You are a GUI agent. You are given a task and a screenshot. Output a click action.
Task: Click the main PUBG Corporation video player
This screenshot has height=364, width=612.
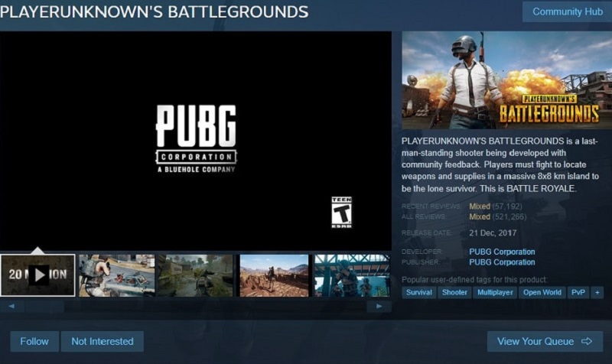tap(196, 141)
